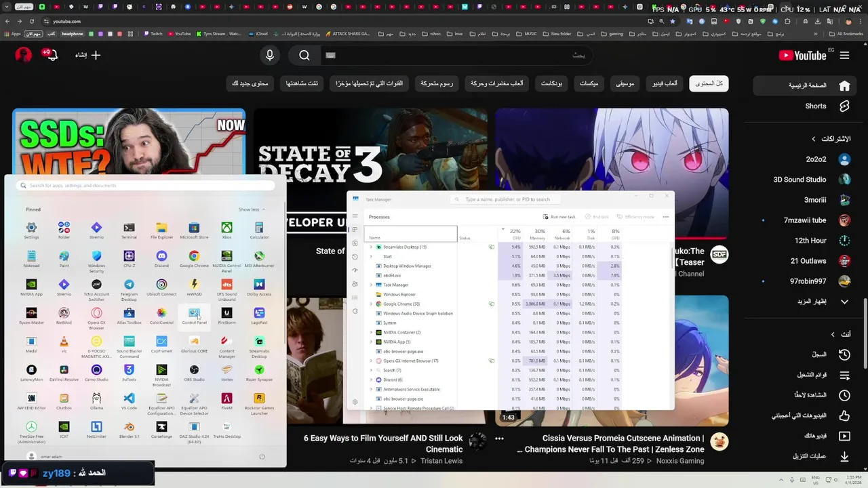The width and height of the screenshot is (868, 488).
Task: Launch VS Code pinned app
Action: coord(129,401)
